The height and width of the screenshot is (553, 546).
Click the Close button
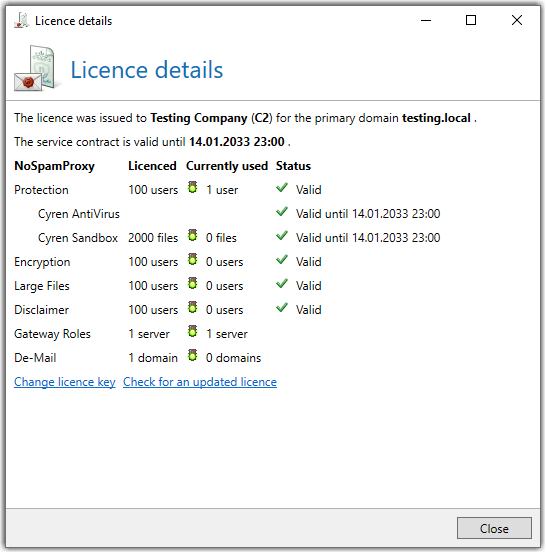click(494, 528)
